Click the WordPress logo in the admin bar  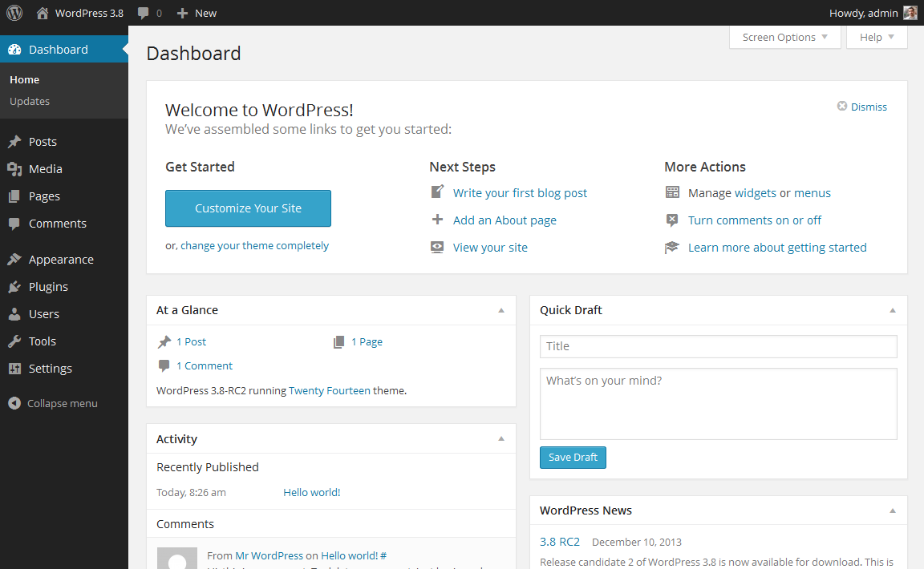coord(14,12)
